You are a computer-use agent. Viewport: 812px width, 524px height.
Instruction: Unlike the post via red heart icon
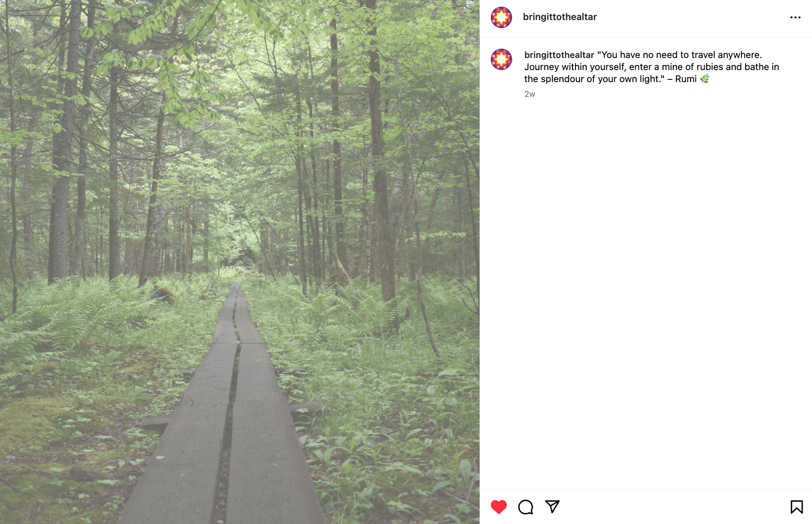499,507
